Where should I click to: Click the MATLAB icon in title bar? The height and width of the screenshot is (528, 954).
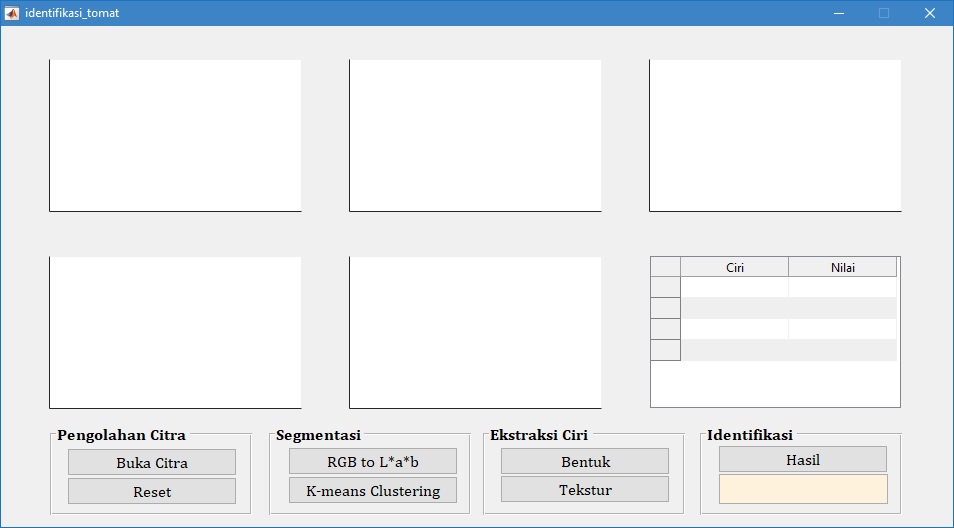12,13
